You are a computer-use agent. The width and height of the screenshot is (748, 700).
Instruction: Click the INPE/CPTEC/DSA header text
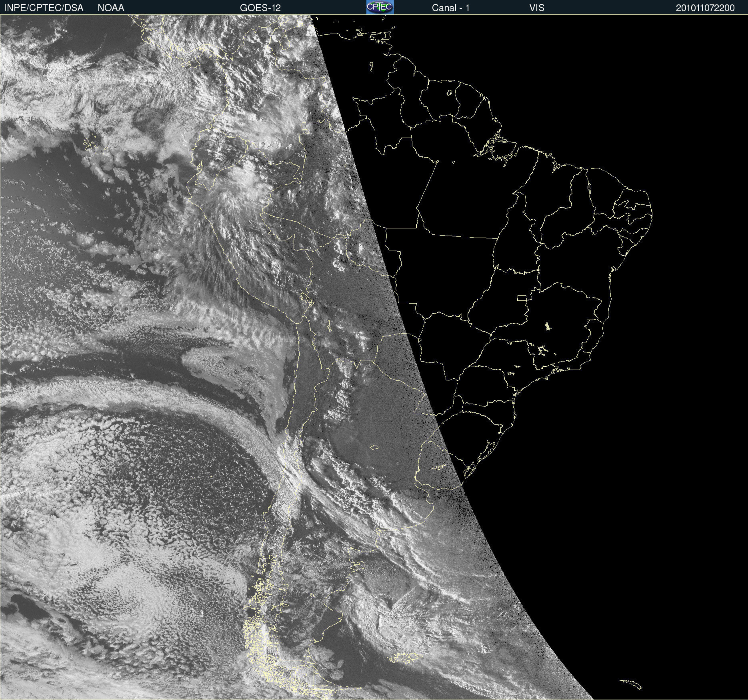pos(44,8)
